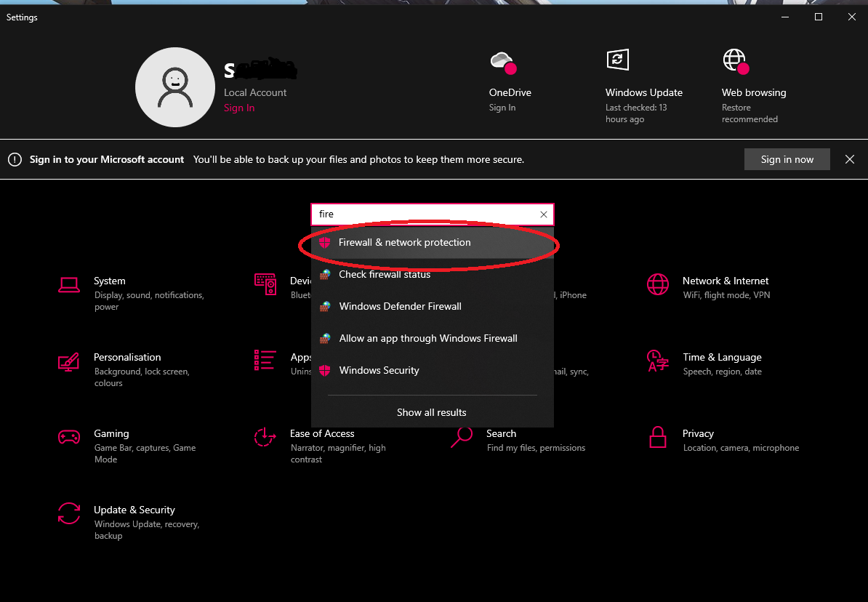The image size is (868, 602).
Task: Click the Sign In text under OneDrive
Action: click(502, 108)
